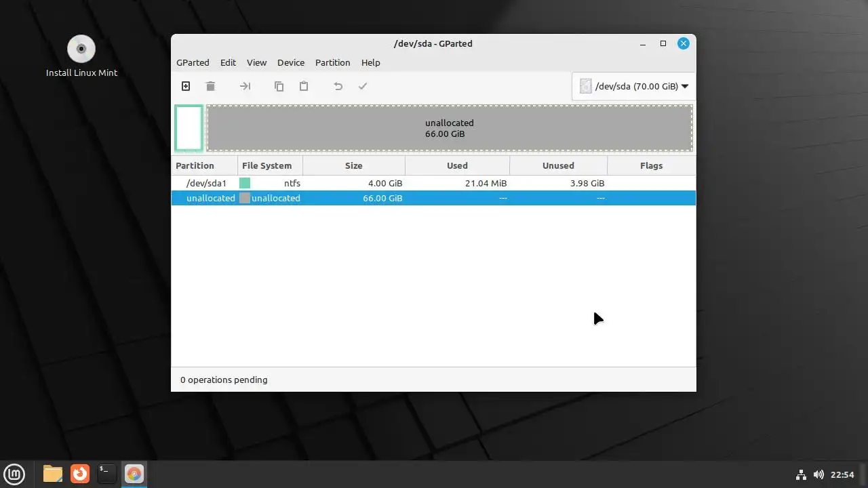Click the Size column header
Viewport: 868px width, 488px height.
[354, 165]
